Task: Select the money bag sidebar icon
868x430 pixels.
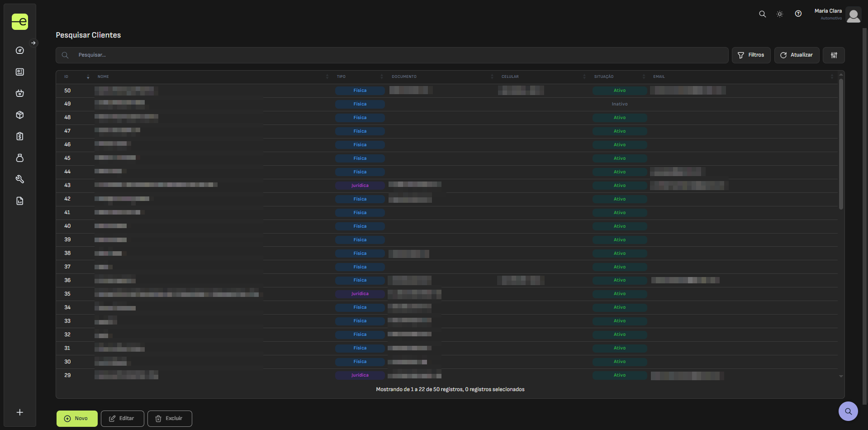Action: coord(20,158)
